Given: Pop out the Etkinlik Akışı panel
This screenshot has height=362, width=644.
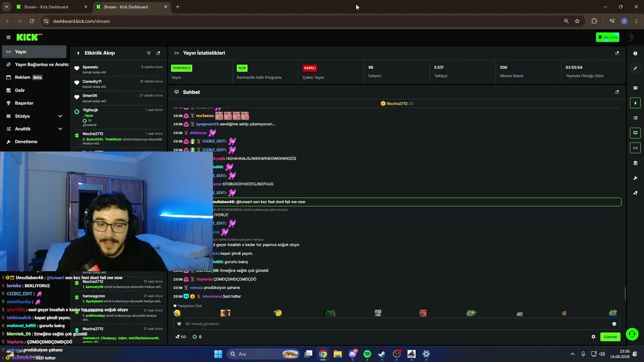Looking at the screenshot, I should click(158, 53).
